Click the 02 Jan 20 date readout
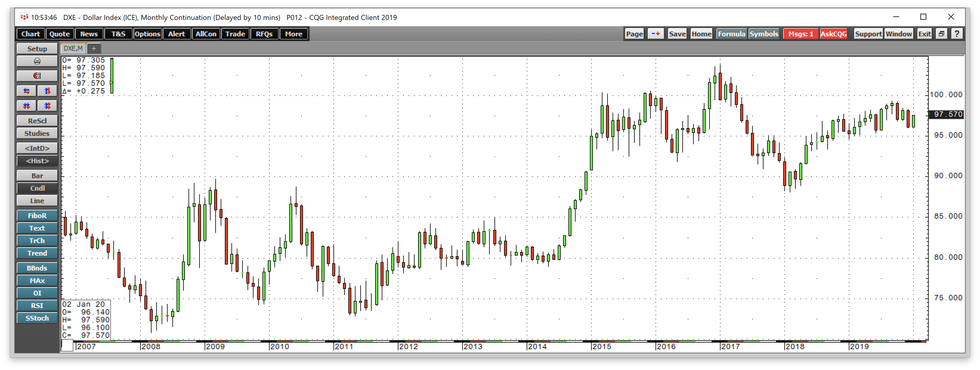 coord(83,304)
